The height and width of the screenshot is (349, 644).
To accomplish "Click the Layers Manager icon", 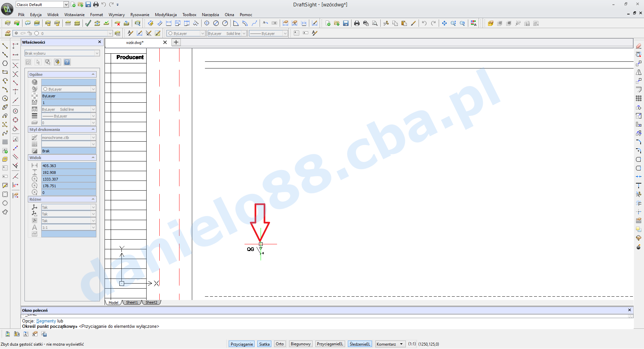I will point(8,33).
